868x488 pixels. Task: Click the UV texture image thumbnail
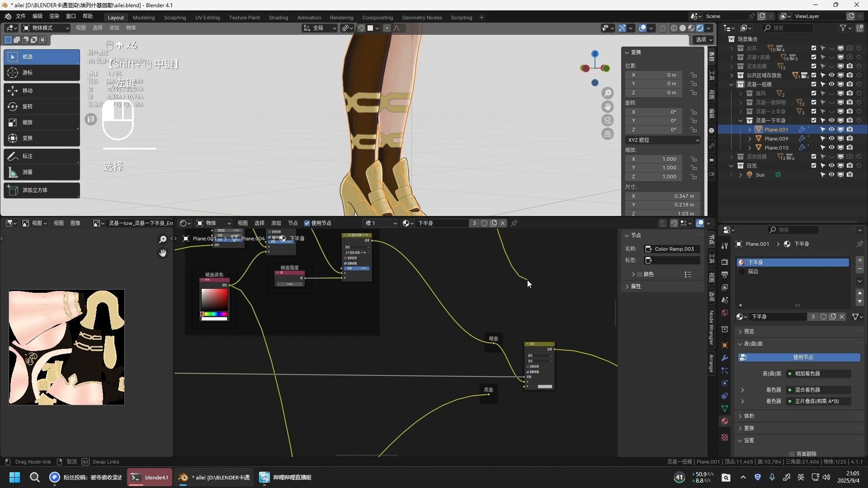66,347
